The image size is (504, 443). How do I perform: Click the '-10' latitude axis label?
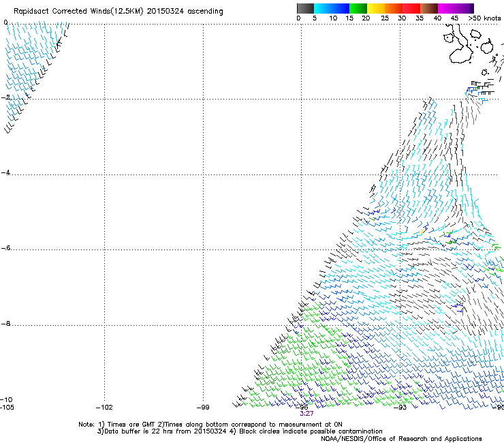coord(6,399)
